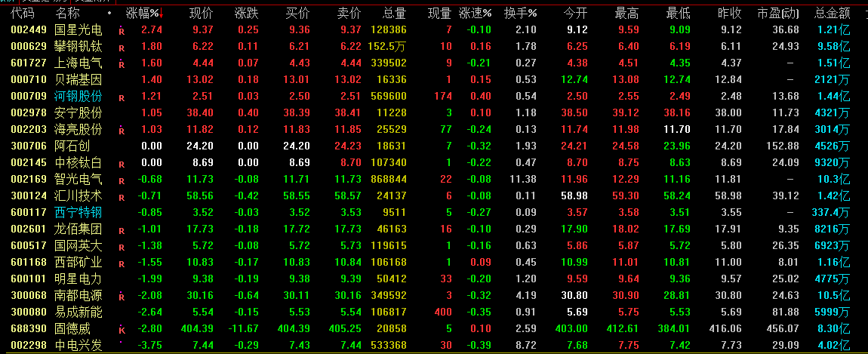
Task: Click the R marker on 河钢股份 row
Action: coord(122,97)
